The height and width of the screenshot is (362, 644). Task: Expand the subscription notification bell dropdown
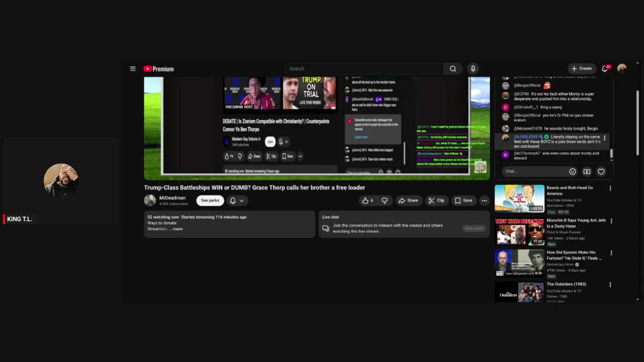point(237,201)
